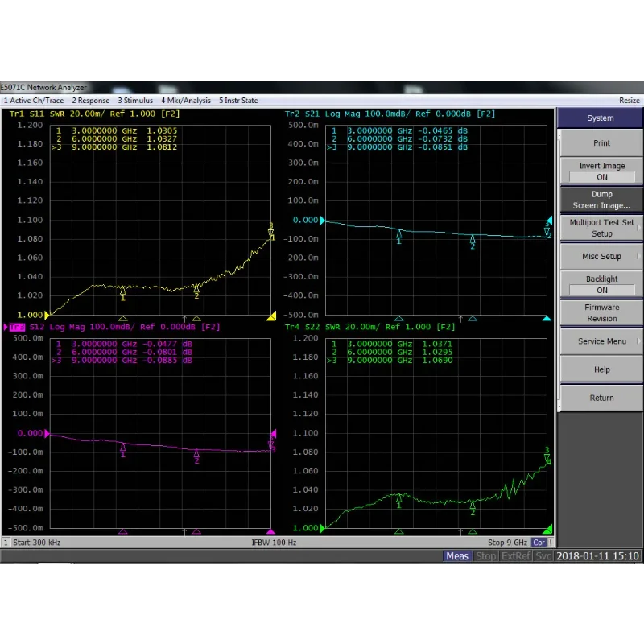Open the Response menu
This screenshot has width=644, height=644.
pos(91,101)
